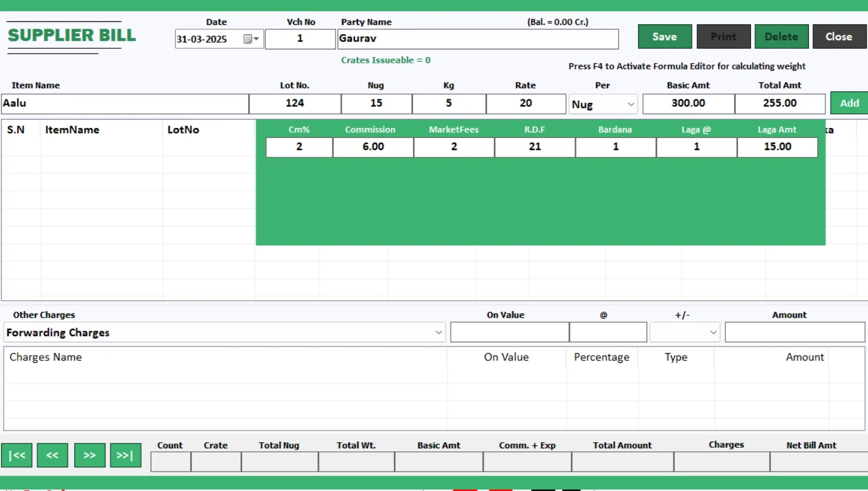The height and width of the screenshot is (491, 868).
Task: Click the LotNo column header
Action: (x=184, y=130)
